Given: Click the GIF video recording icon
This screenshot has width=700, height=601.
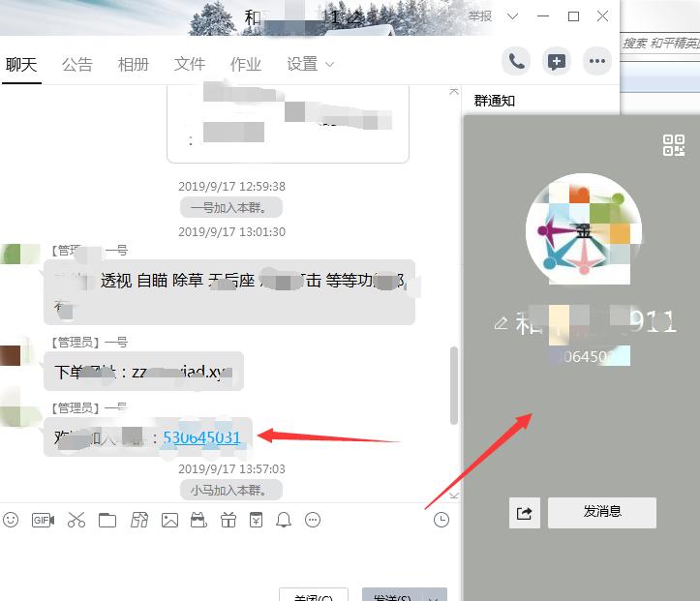Looking at the screenshot, I should pyautogui.click(x=44, y=521).
